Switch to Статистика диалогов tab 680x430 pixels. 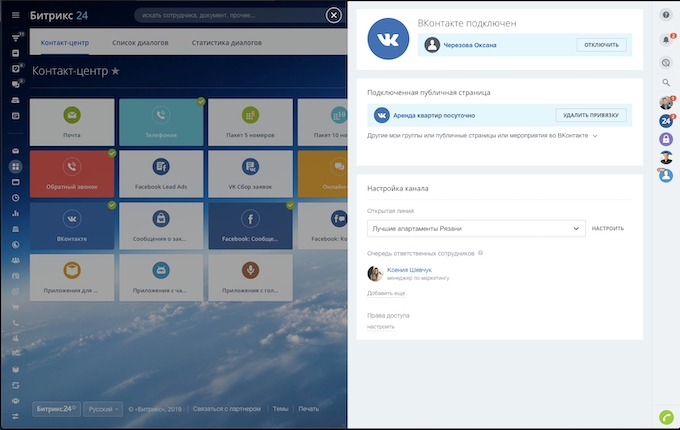(x=226, y=43)
